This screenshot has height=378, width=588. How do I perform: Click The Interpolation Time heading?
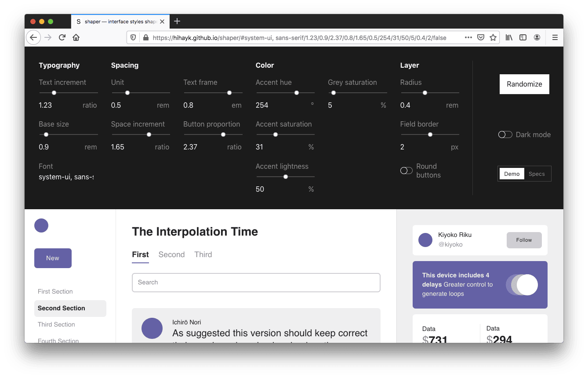[195, 232]
